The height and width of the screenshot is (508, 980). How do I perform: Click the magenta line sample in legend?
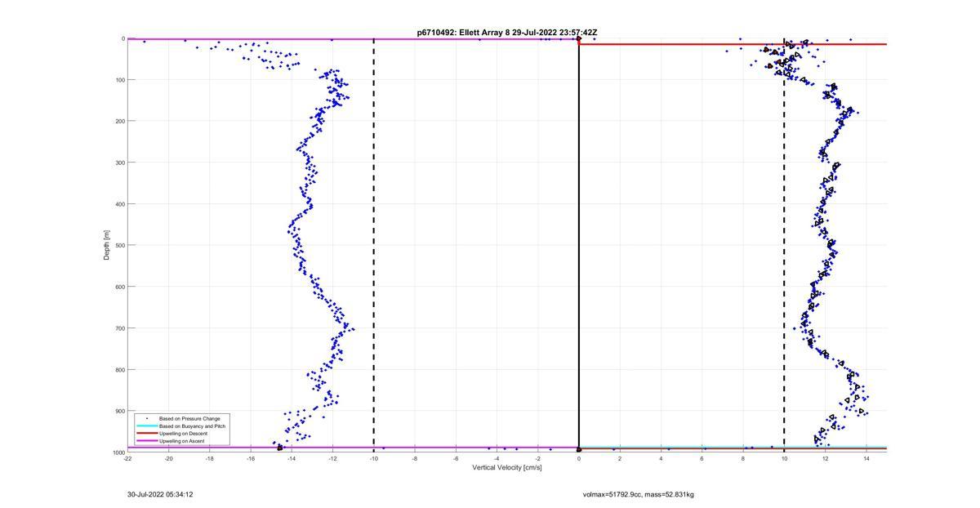click(x=146, y=441)
